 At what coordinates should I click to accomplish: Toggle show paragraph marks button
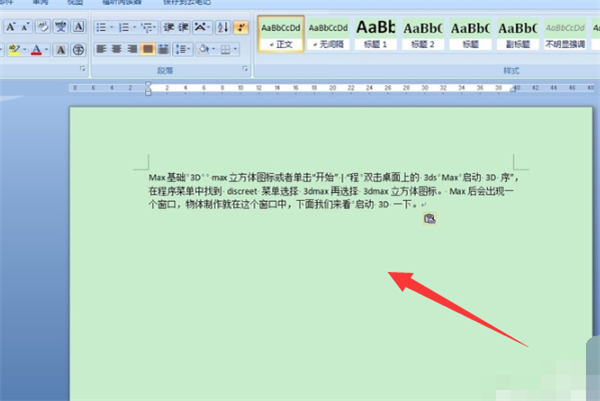tap(240, 27)
